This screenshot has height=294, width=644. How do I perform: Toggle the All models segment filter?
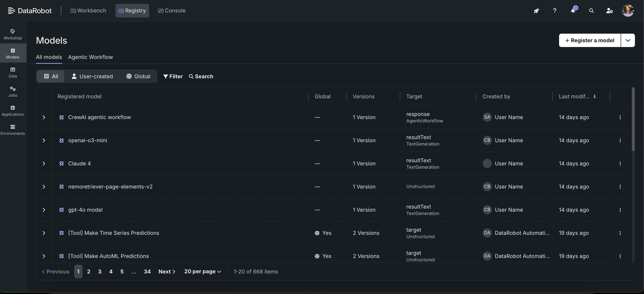click(x=51, y=76)
